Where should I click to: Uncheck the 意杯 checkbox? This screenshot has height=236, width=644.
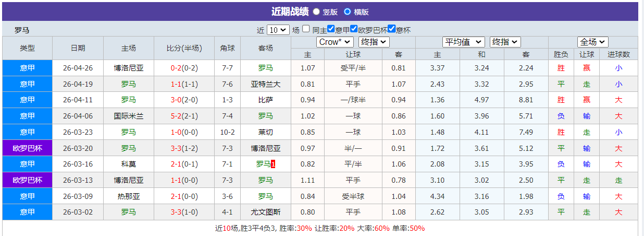tap(392, 29)
